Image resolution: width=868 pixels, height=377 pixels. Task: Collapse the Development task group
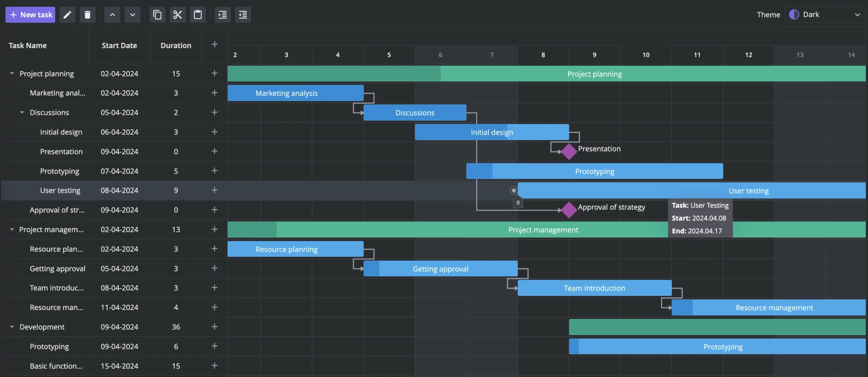tap(12, 327)
